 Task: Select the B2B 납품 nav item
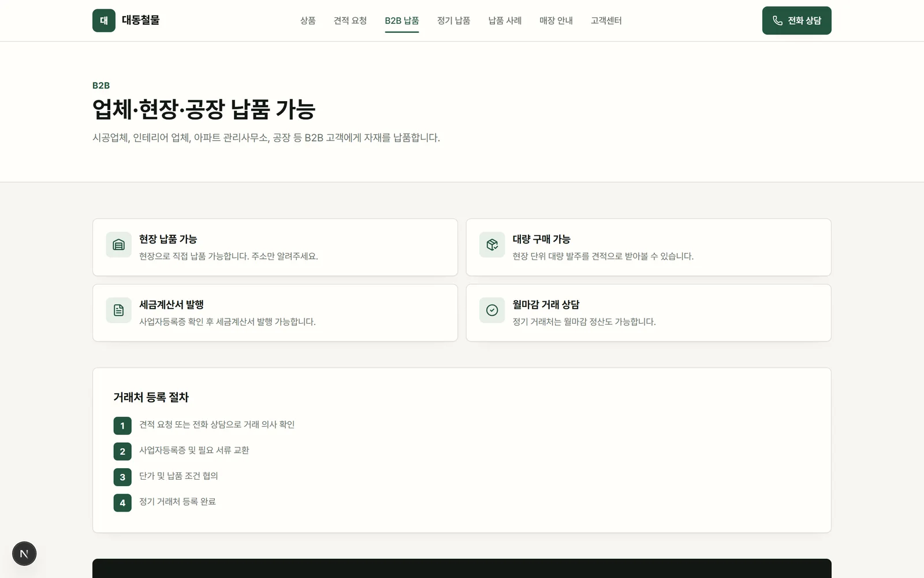point(402,20)
